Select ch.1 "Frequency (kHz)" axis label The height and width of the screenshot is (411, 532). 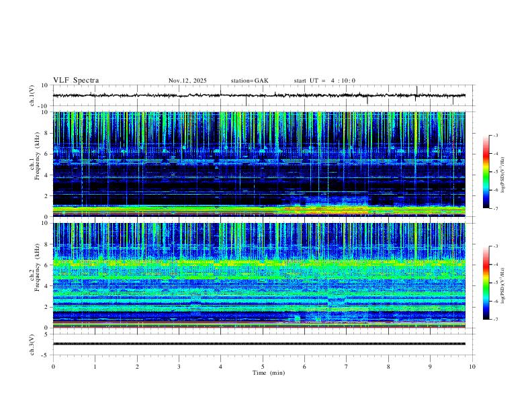coord(38,156)
